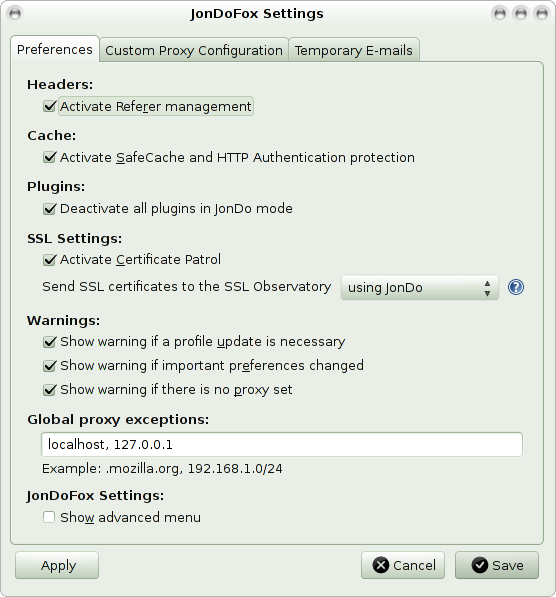The width and height of the screenshot is (556, 597).
Task: Click the 'Headers:' section heading
Action: 60,85
